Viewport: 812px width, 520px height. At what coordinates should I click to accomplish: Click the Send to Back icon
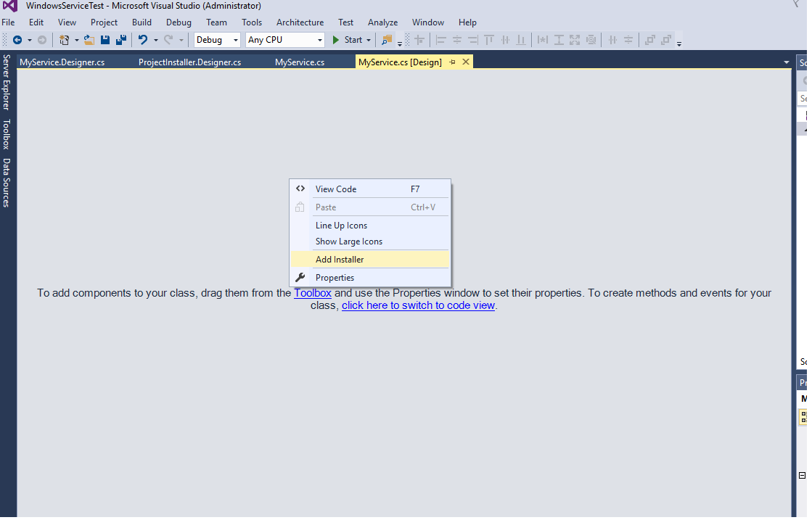666,40
